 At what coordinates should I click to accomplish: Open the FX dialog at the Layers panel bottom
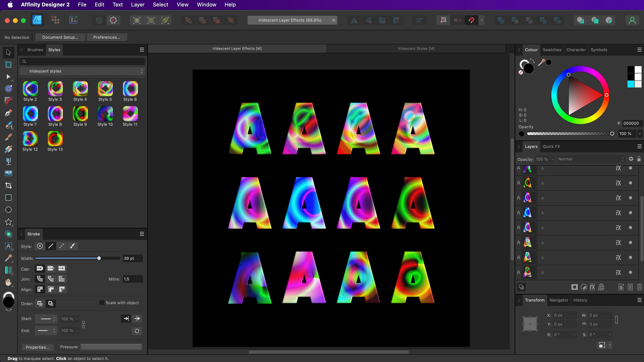click(592, 287)
